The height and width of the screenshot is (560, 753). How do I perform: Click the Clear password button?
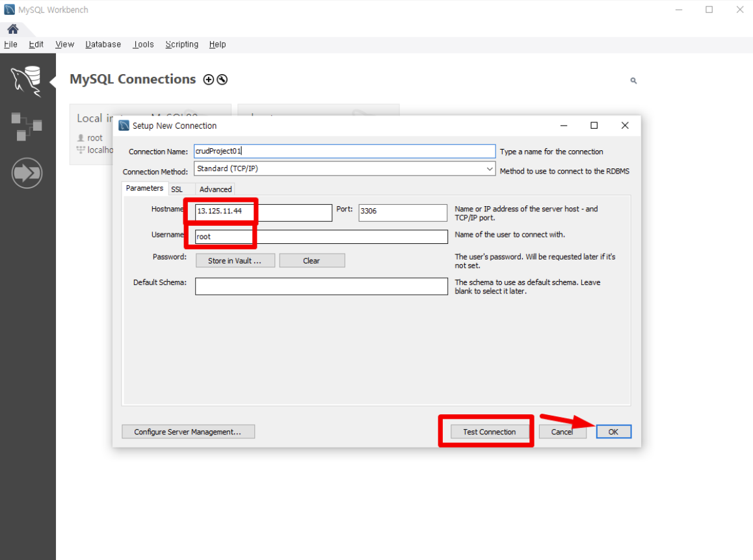point(311,260)
